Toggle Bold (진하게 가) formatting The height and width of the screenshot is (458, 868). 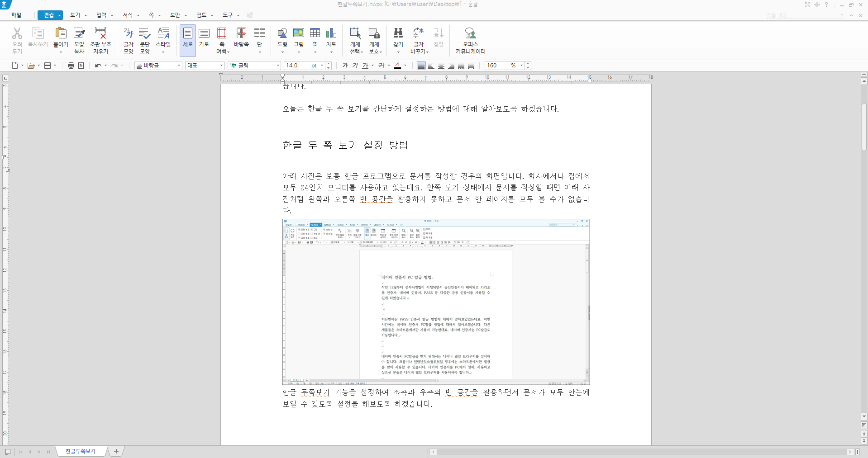point(345,66)
